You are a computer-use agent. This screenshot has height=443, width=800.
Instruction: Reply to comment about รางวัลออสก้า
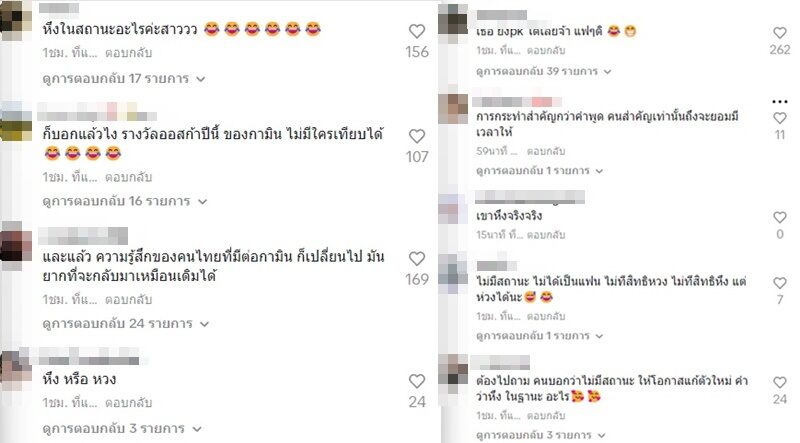click(x=129, y=178)
